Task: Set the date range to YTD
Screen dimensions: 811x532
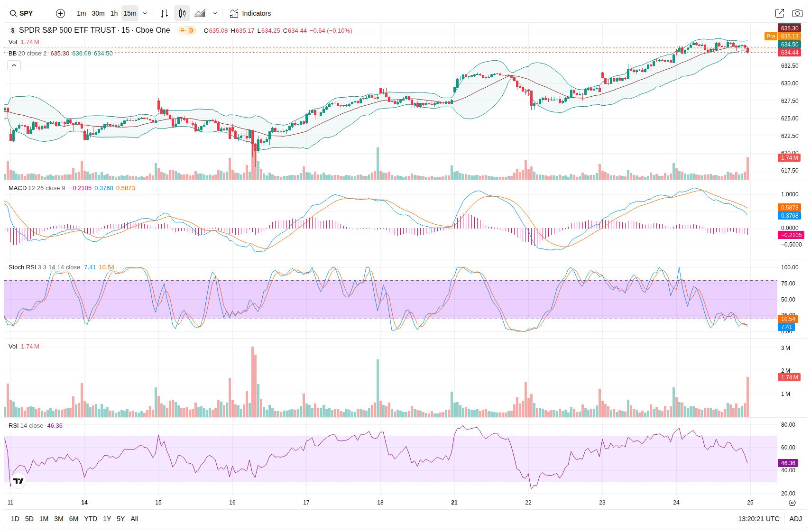Action: 91,519
